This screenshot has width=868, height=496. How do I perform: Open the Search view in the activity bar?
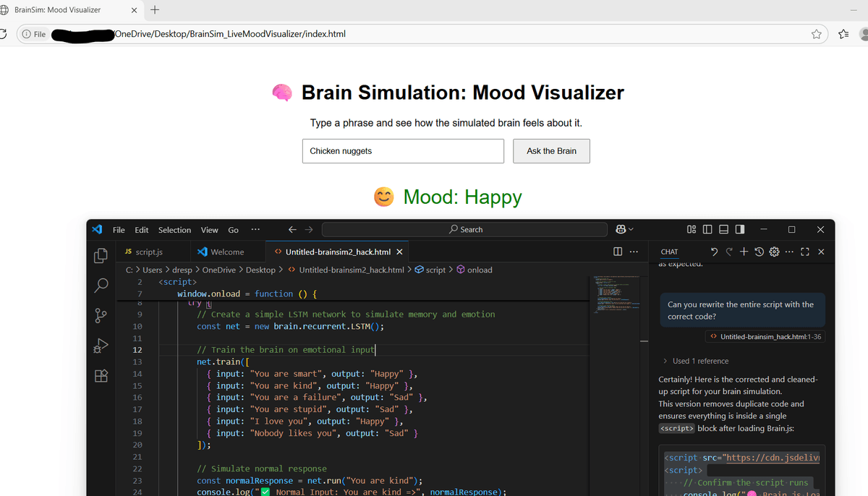101,285
